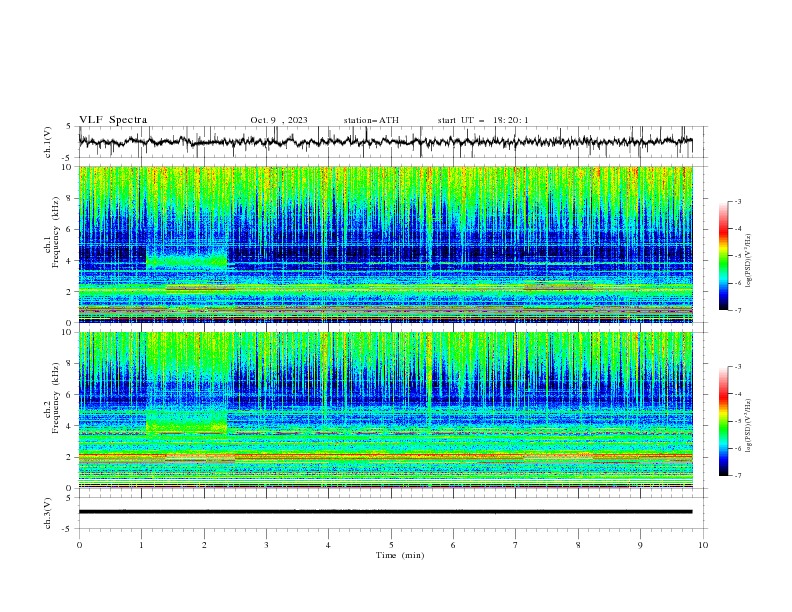The width and height of the screenshot is (792, 612).
Task: Click the ch.1 voltage waveform trace
Action: pos(385,142)
